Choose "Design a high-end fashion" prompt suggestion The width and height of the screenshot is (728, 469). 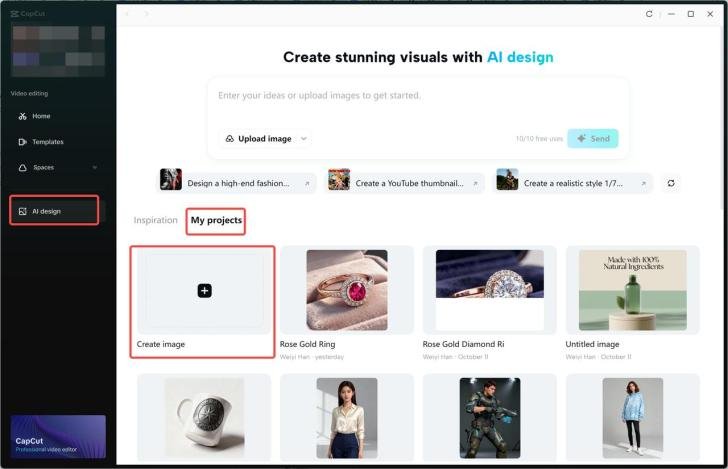pos(238,183)
